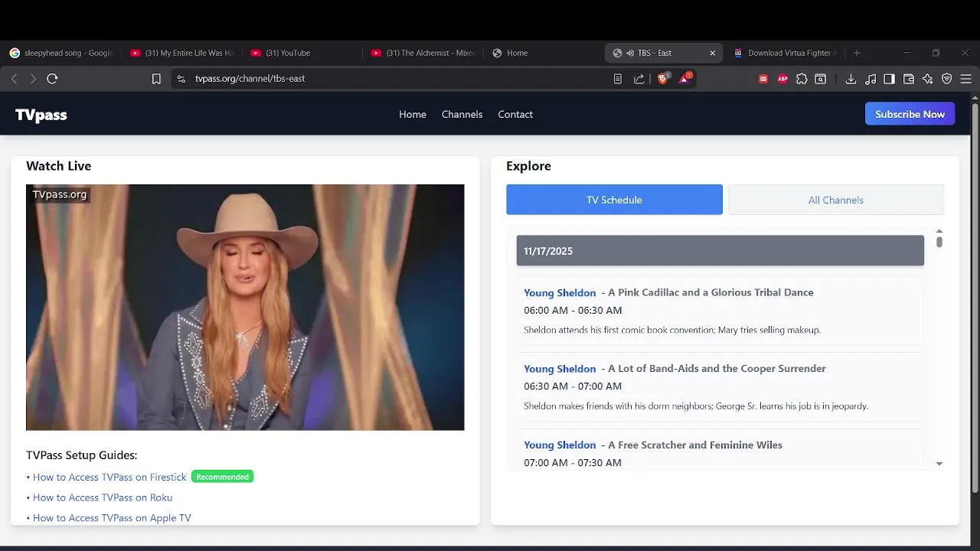Click the comic book convention episode description
Viewport: 980px width, 551px height.
click(672, 330)
